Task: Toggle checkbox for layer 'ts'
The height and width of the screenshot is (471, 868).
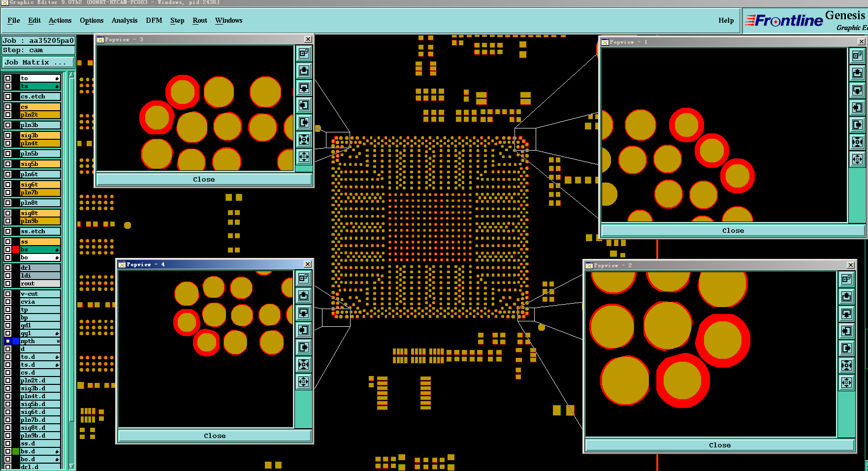Action: [8, 86]
